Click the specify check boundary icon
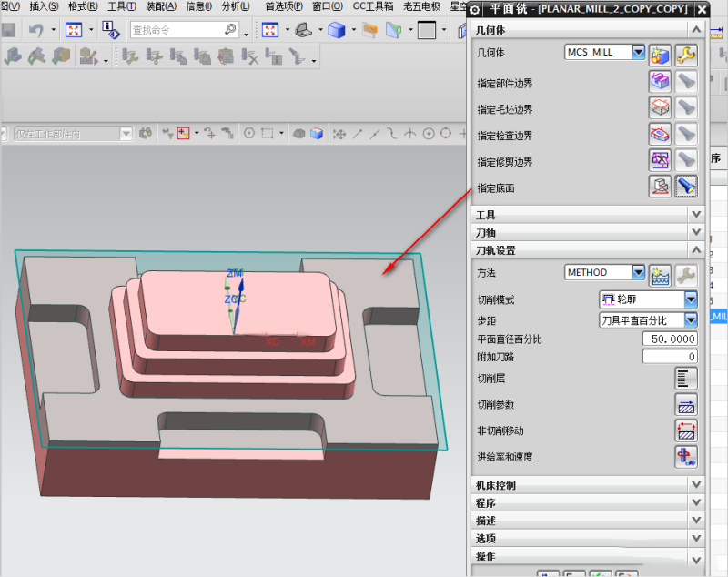This screenshot has height=577, width=728. (x=660, y=135)
